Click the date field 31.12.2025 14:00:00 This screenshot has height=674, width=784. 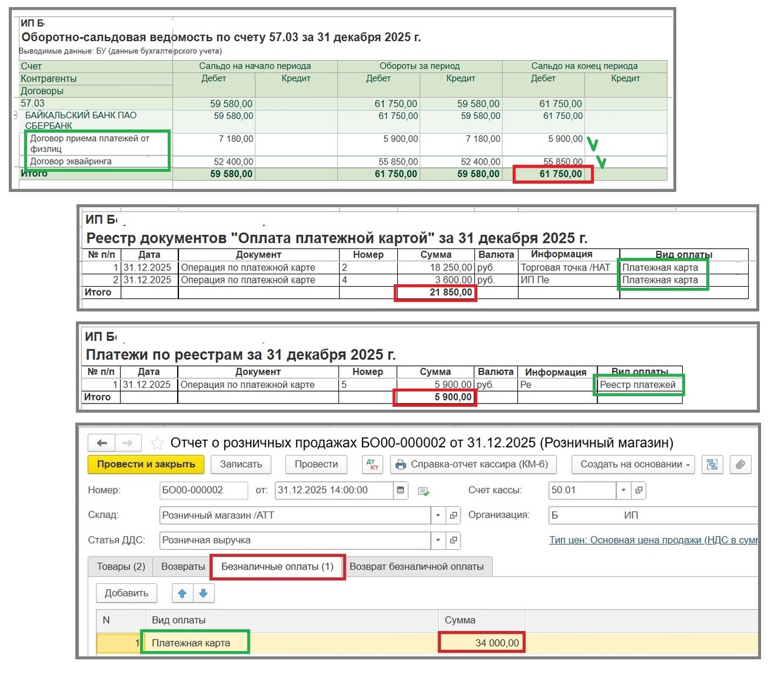334,490
